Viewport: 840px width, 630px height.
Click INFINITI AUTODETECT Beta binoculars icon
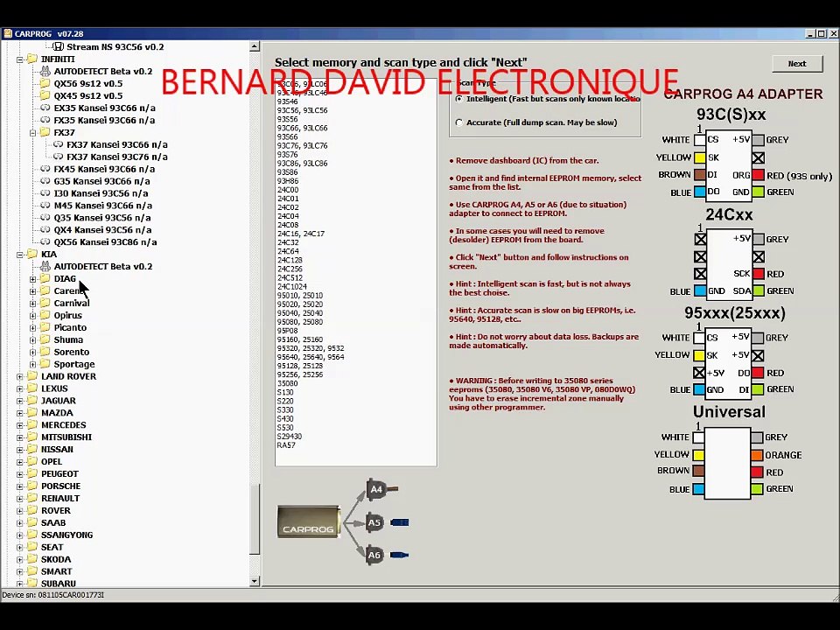tap(45, 71)
